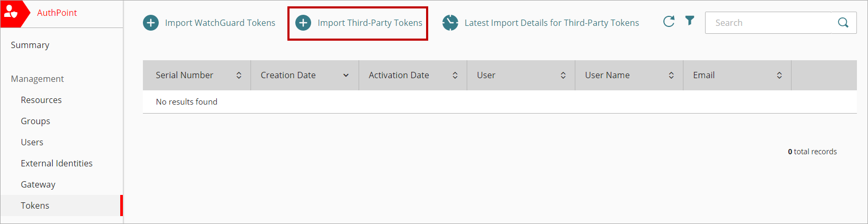Screen dimensions: 868x224
Task: Toggle Activation Date sort arrows
Action: point(455,76)
